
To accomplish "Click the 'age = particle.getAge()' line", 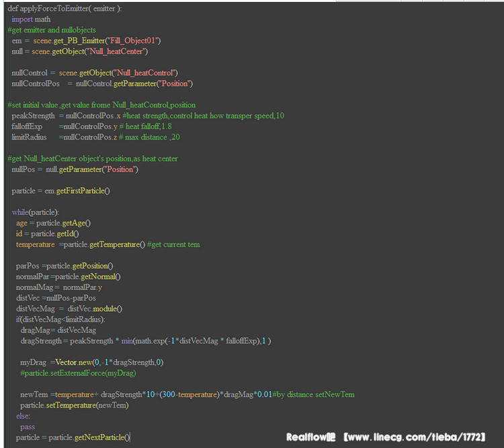I will coord(53,223).
